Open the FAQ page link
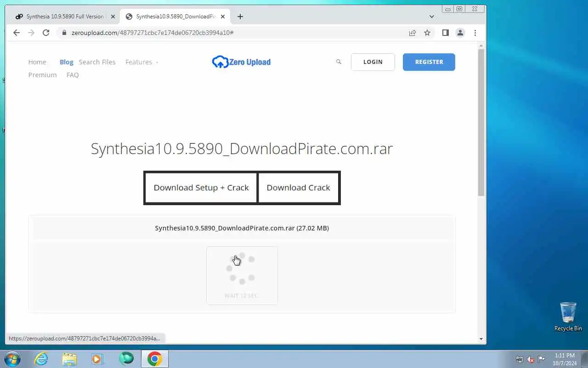Image resolution: width=588 pixels, height=368 pixels. pyautogui.click(x=73, y=75)
